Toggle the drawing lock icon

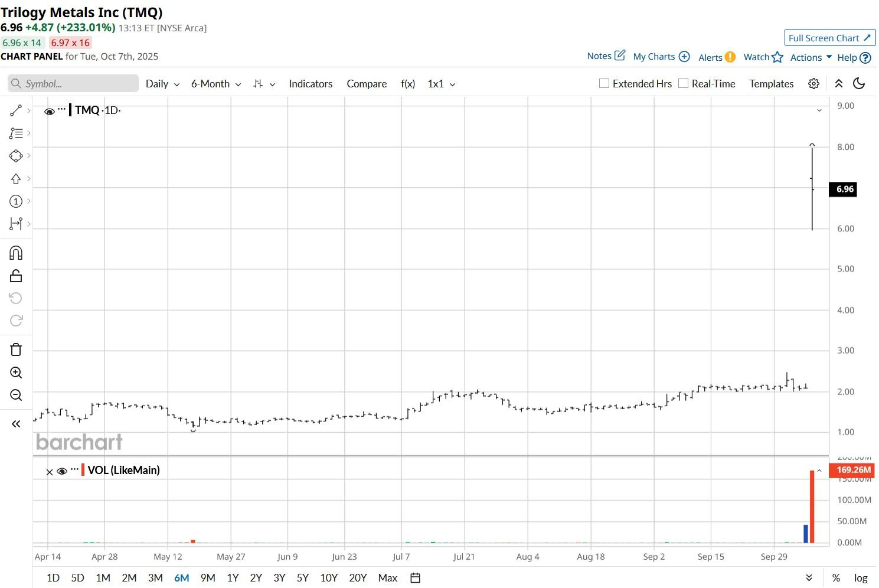pos(16,276)
